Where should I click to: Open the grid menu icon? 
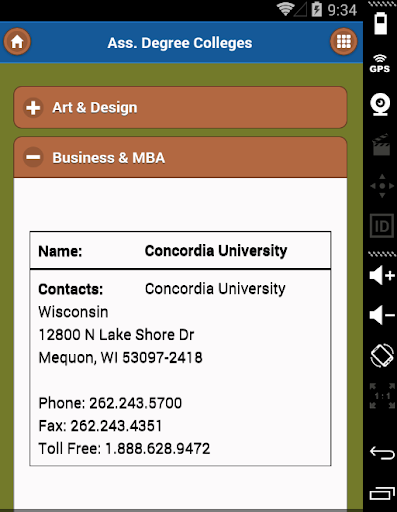(344, 42)
